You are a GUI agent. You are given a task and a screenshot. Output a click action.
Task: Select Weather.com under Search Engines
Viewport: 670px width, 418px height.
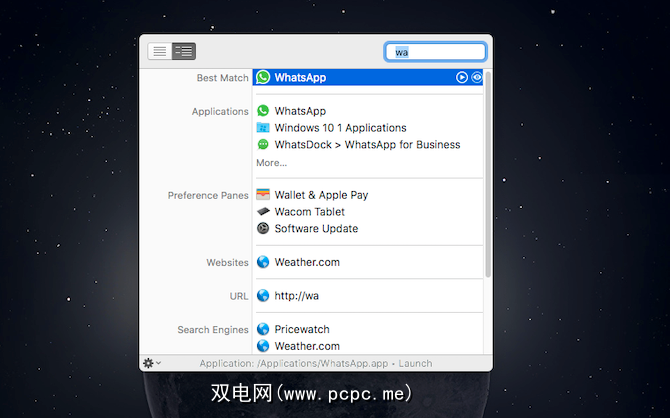(307, 346)
